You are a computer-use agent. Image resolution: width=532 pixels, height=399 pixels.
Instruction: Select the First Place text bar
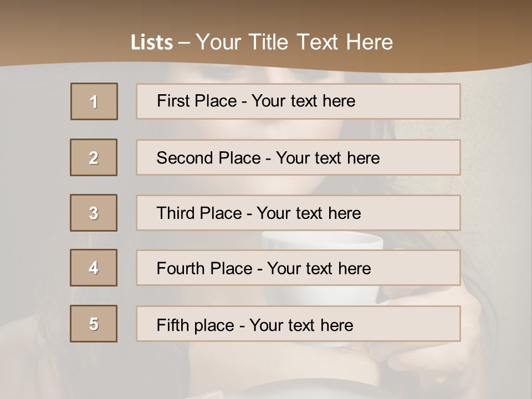click(x=298, y=101)
